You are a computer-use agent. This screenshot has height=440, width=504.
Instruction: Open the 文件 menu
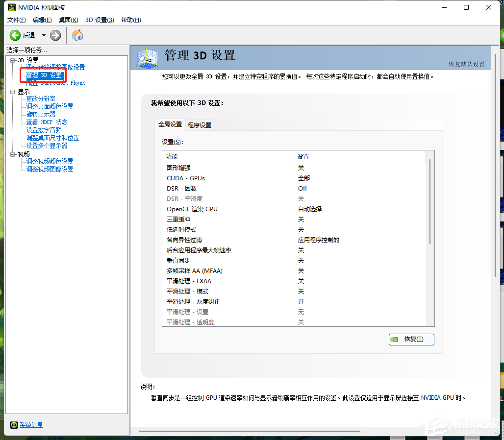pos(16,20)
